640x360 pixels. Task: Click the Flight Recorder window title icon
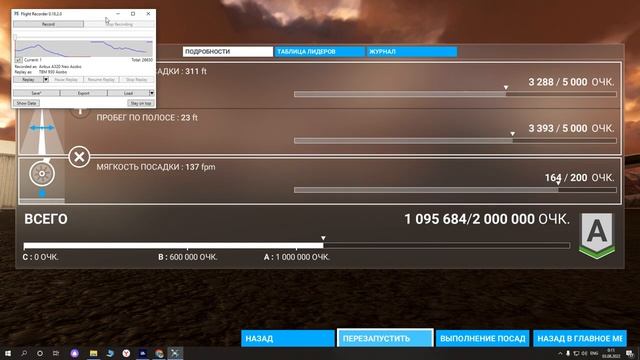pos(16,13)
